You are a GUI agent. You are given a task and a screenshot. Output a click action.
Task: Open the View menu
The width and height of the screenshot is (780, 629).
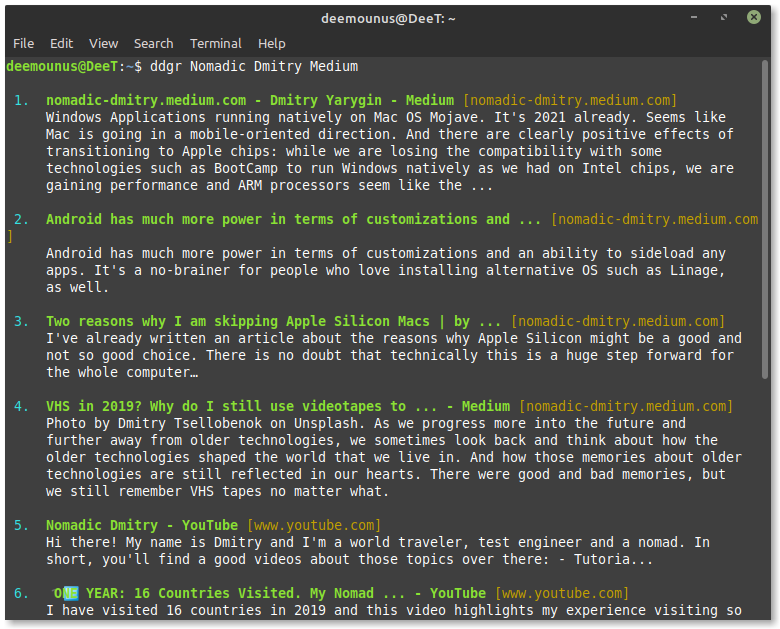103,44
